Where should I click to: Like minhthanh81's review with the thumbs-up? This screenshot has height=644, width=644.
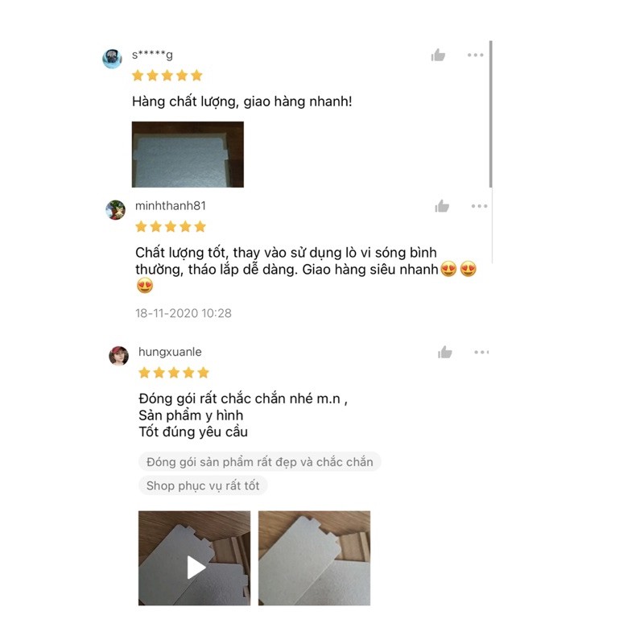[x=442, y=206]
